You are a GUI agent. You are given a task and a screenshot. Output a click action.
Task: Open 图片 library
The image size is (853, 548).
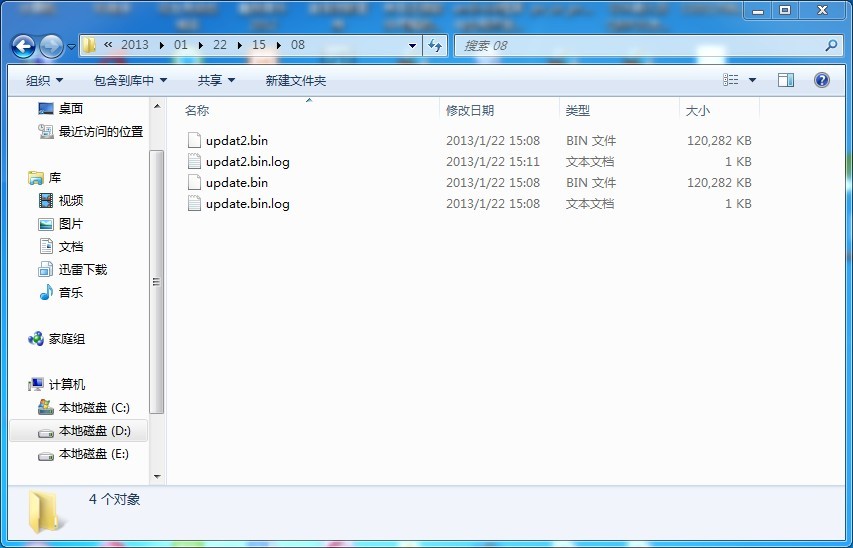point(71,224)
